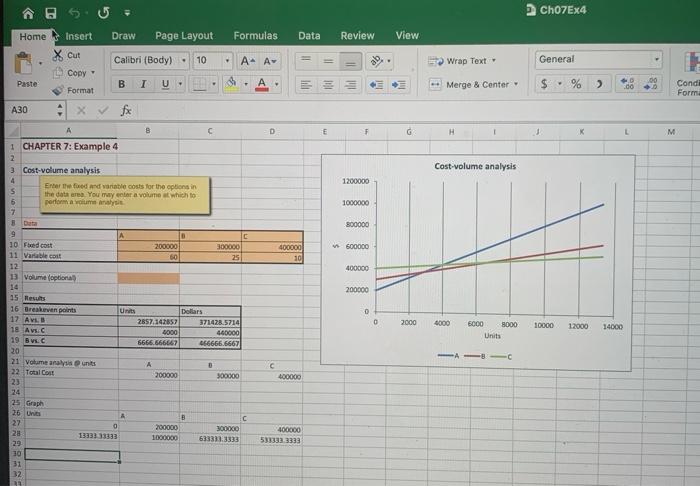Screen dimensions: 700x486
Task: Open the Paste clipboard icon
Action: [23, 63]
